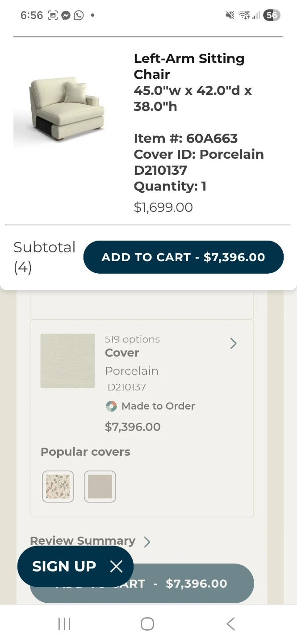Tap the Messenger notification icon in status bar

pyautogui.click(x=66, y=15)
